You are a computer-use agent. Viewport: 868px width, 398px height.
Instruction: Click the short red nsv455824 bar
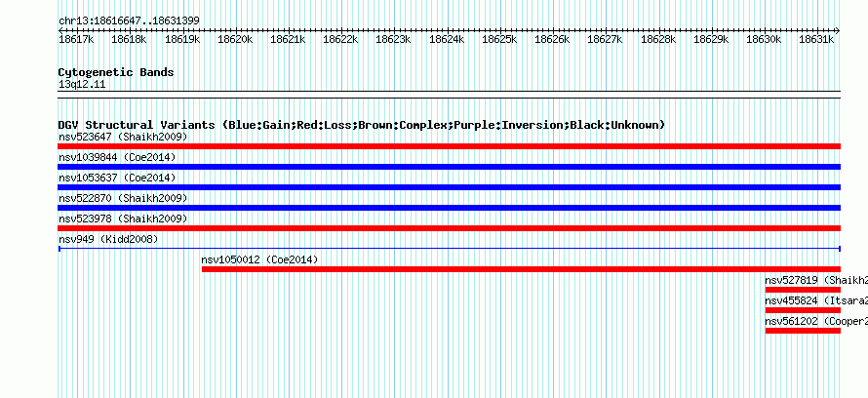(x=803, y=310)
